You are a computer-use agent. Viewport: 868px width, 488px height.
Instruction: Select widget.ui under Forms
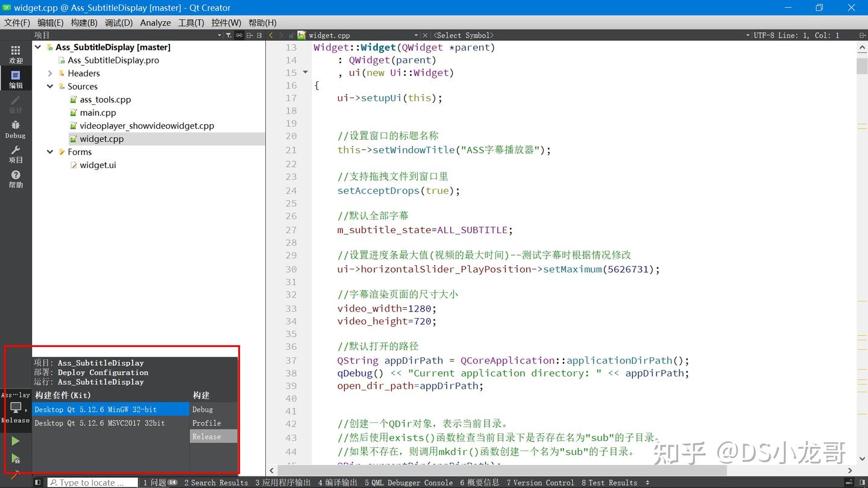tap(98, 165)
